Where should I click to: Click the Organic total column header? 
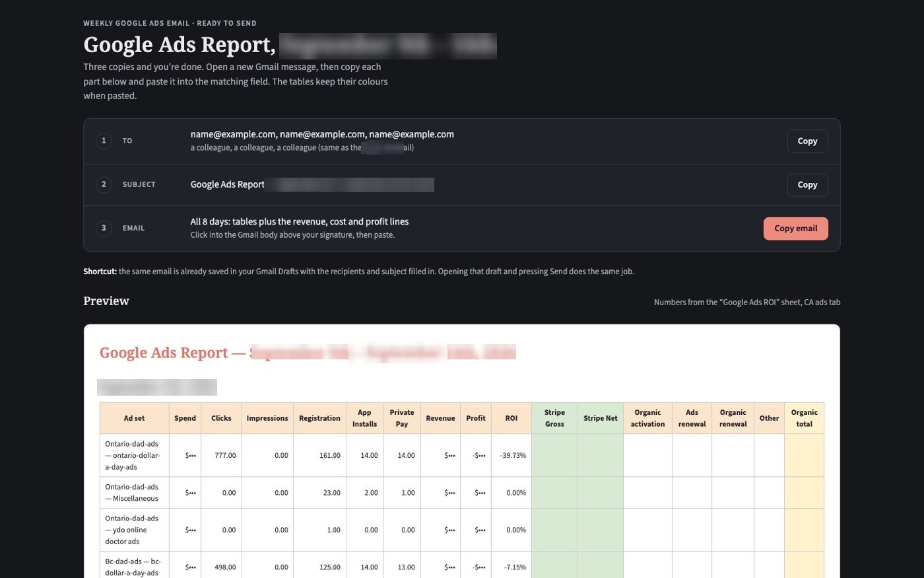pos(804,418)
